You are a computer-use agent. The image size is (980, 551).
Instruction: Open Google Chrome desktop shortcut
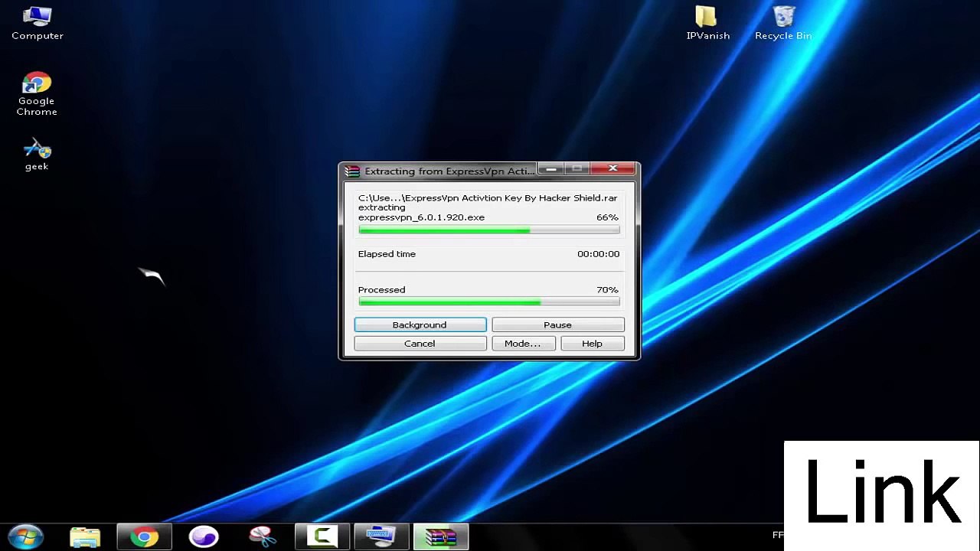point(37,94)
